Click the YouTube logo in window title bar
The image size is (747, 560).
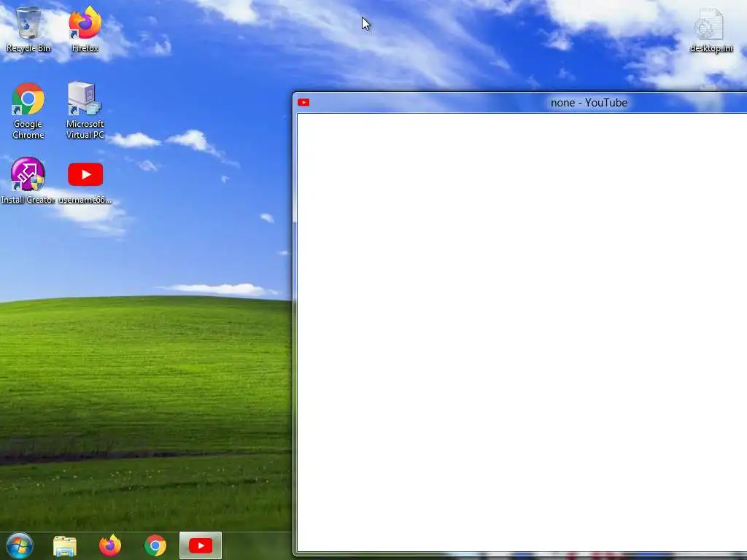pos(303,102)
